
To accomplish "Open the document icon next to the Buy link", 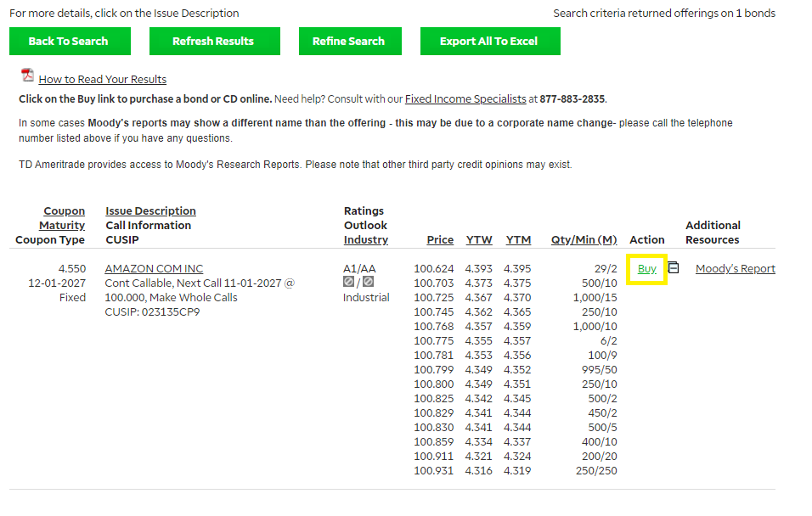I will point(674,267).
